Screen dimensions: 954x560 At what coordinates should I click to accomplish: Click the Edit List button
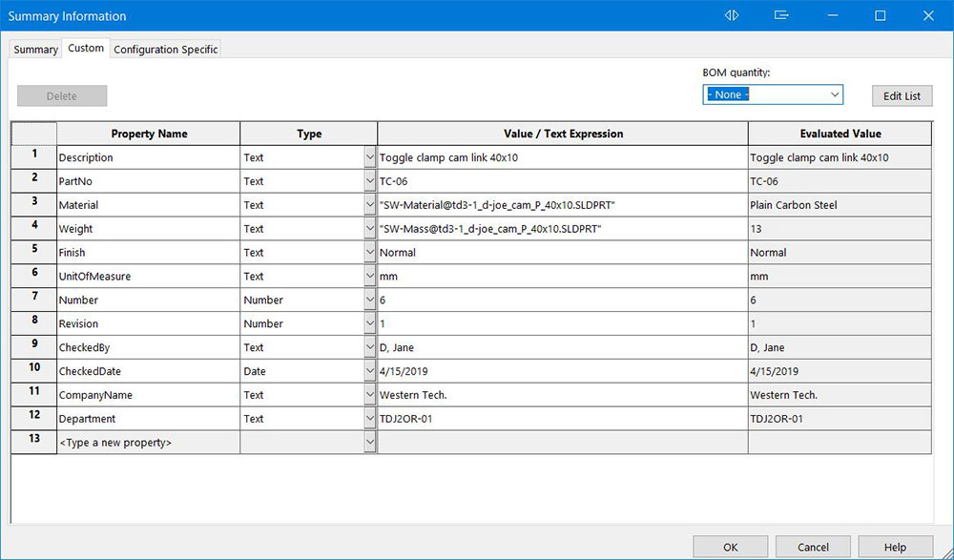pos(902,95)
